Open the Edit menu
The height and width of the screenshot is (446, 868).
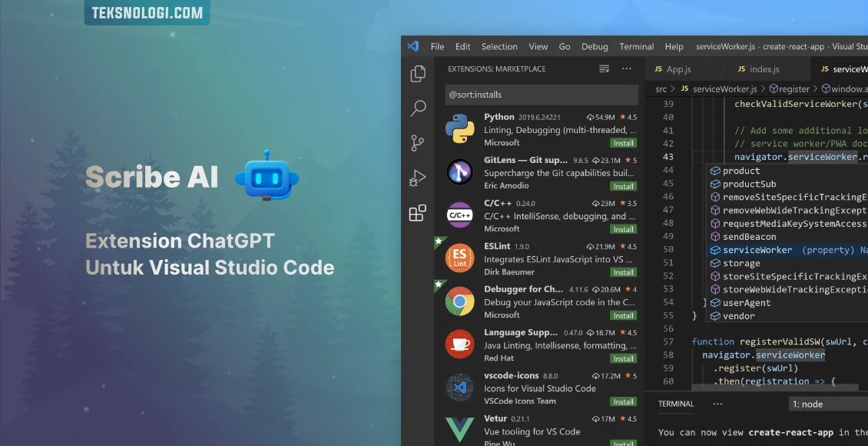click(462, 47)
